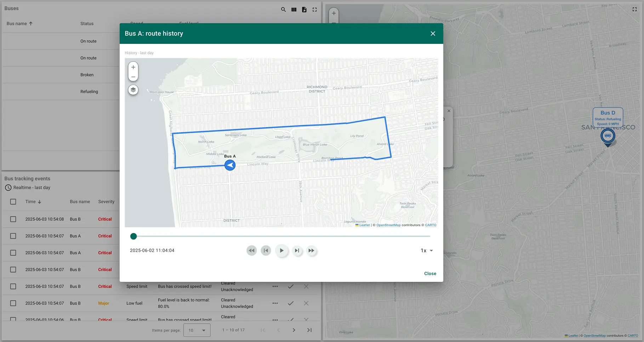Select all bus tracking events checkbox
Screen dimensions: 644x342
point(13,202)
